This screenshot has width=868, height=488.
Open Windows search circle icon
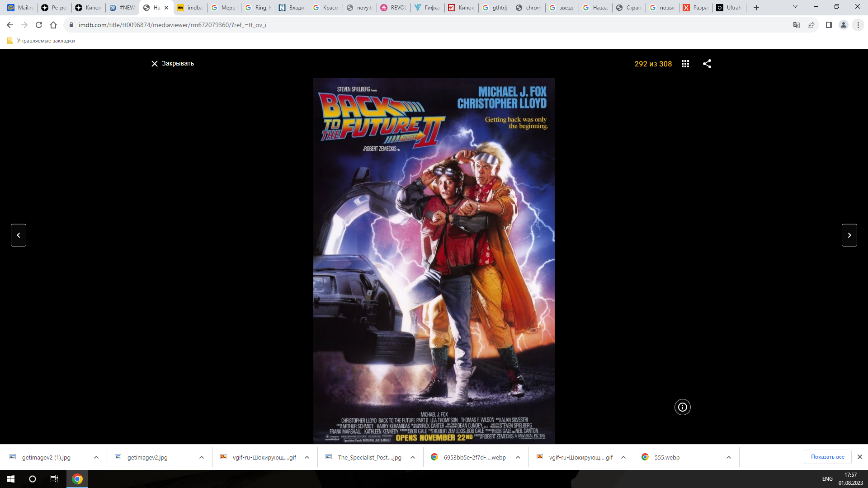point(33,479)
